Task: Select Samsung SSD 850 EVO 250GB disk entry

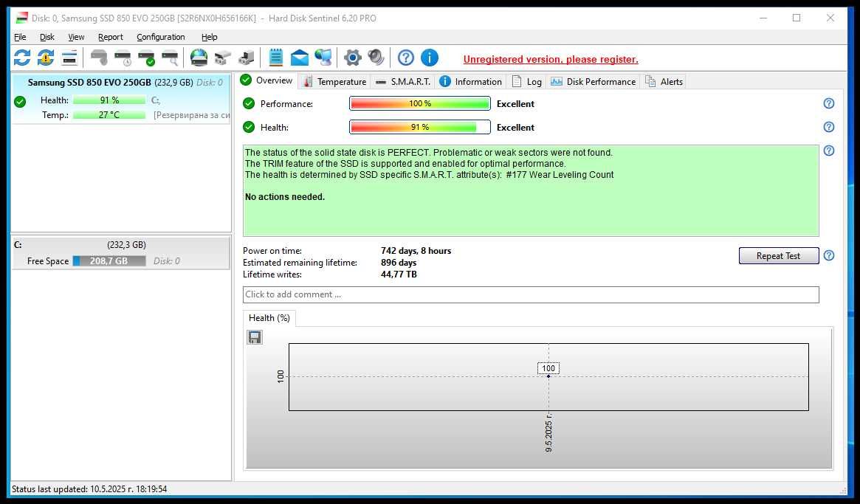Action: click(120, 100)
